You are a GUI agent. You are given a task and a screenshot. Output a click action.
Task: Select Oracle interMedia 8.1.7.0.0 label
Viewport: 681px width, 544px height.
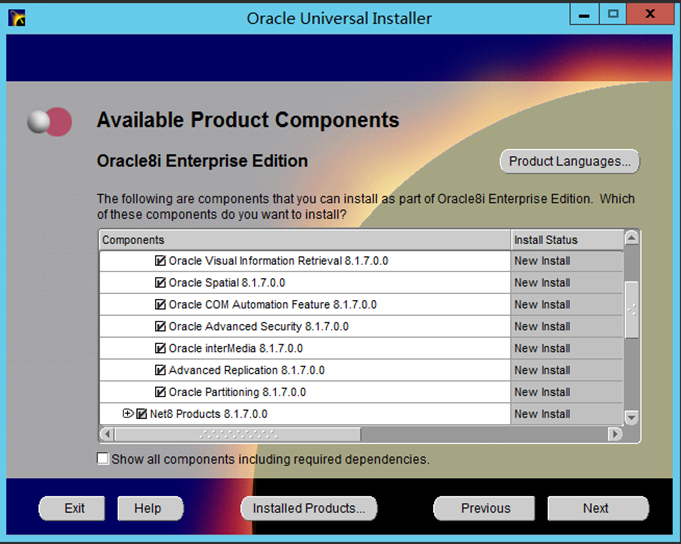point(235,348)
